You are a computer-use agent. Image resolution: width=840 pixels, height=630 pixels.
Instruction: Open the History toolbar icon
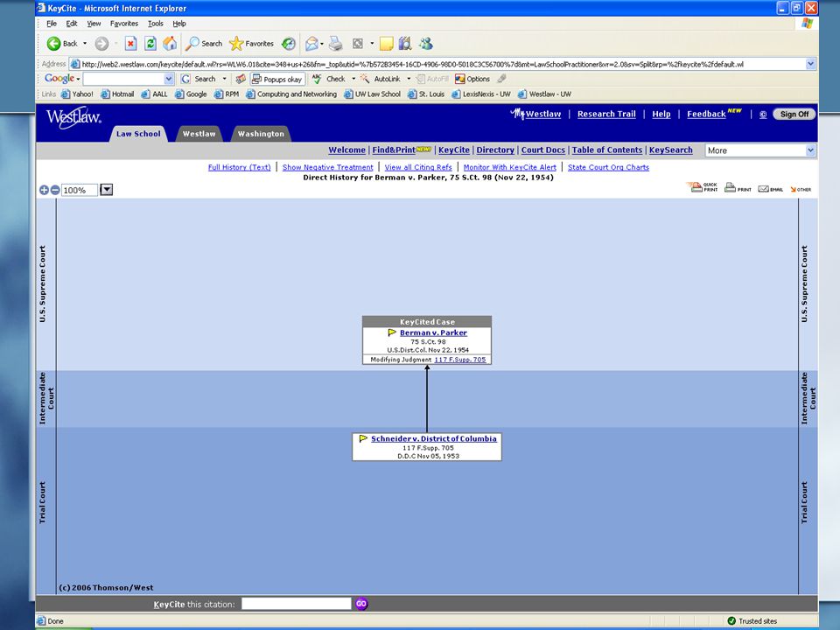click(x=289, y=44)
